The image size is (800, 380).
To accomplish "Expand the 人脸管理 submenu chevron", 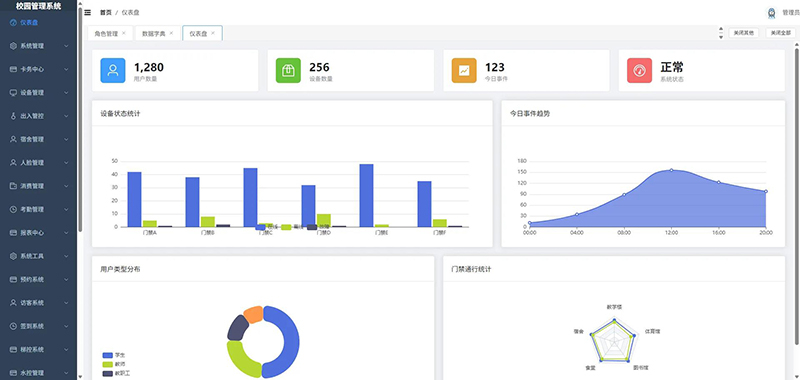I will tap(66, 163).
